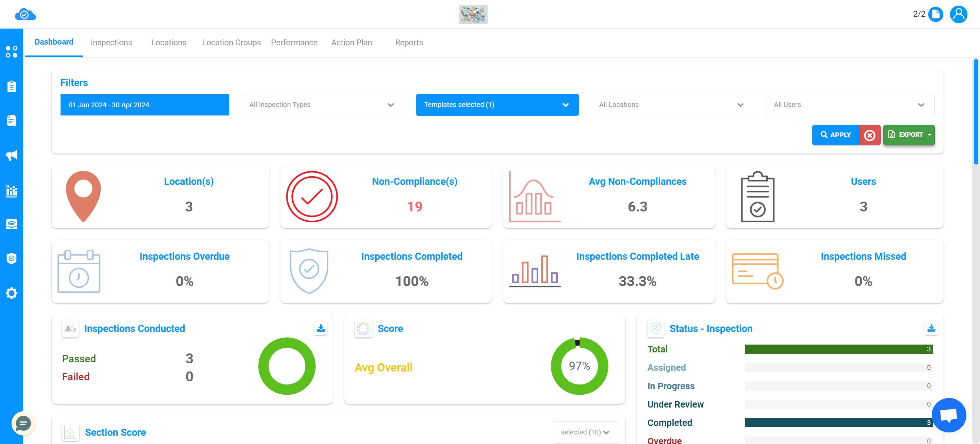This screenshot has height=444, width=980.
Task: Expand the Templates selected (1) dropdown
Action: pyautogui.click(x=497, y=105)
